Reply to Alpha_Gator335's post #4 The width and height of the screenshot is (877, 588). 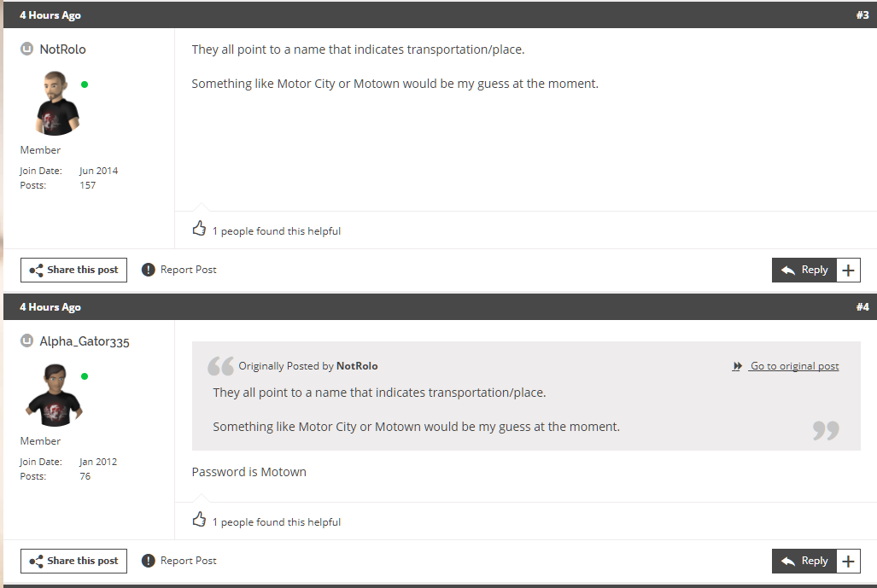click(804, 562)
